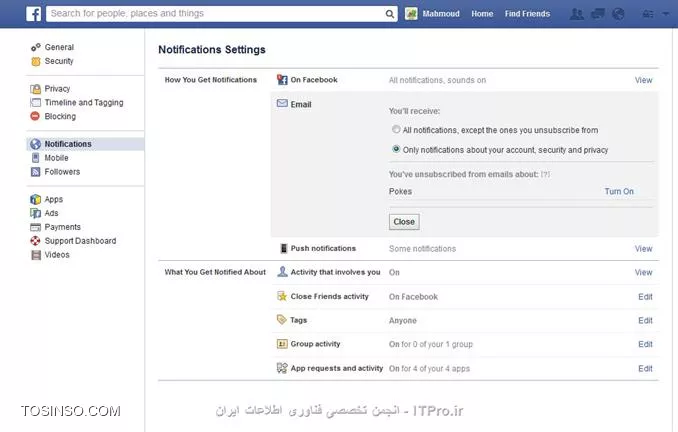Click the Mobile phone icon in sidebar

click(x=35, y=158)
